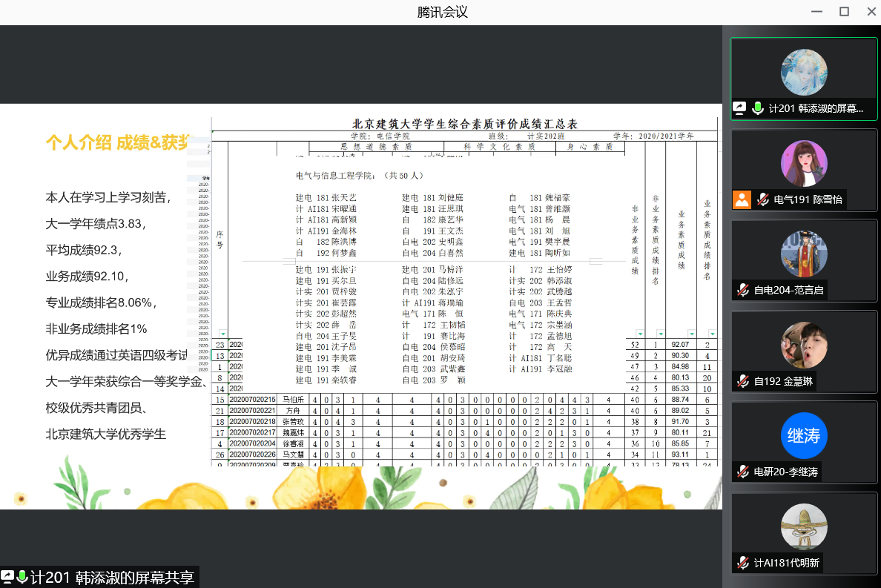
Task: Click the screen-share icon on 韩添淑's tile
Action: click(739, 108)
